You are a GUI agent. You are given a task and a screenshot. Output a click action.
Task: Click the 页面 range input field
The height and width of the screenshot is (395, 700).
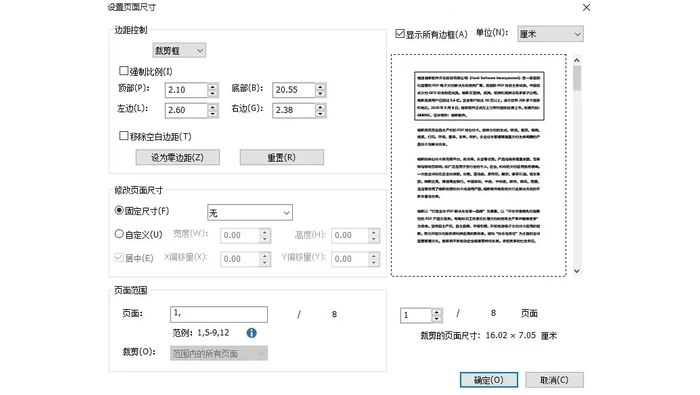219,314
